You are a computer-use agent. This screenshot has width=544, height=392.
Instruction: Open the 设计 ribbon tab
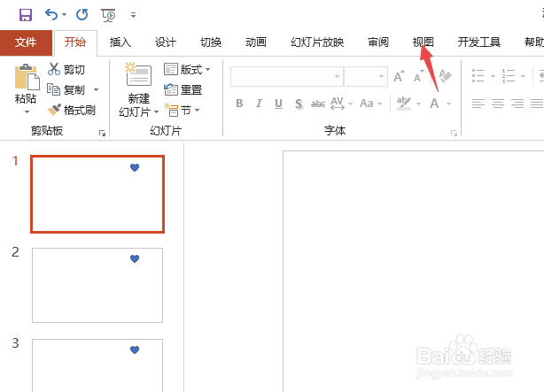(x=166, y=42)
